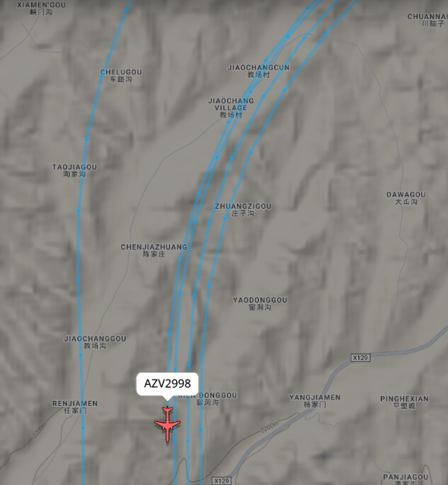Image resolution: width=448 pixels, height=485 pixels.
Task: Click the Renjiamen place label
Action: 75,407
